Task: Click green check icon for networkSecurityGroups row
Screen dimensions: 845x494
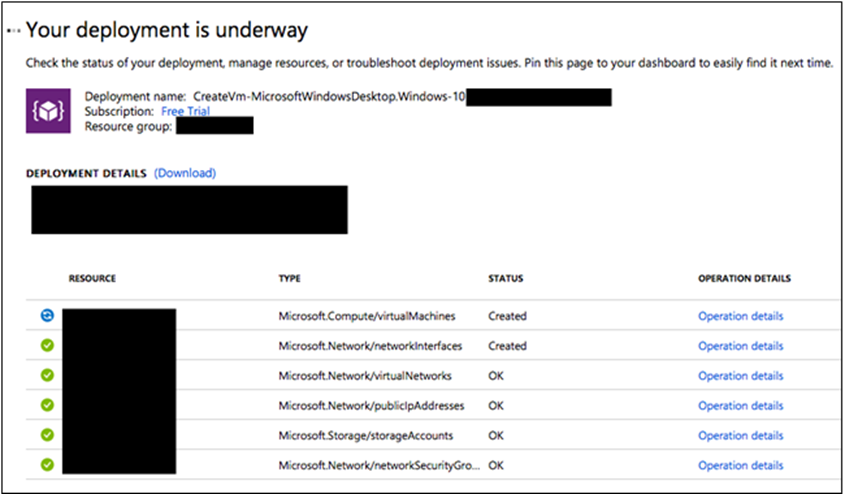Action: pyautogui.click(x=47, y=464)
